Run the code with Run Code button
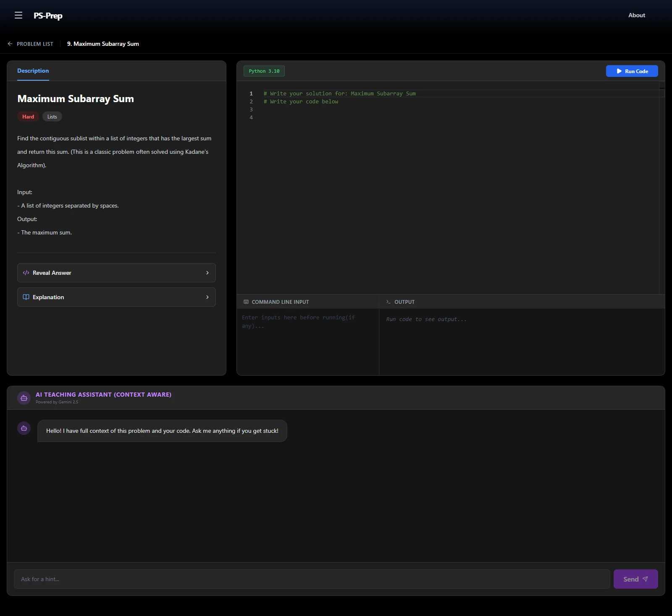The image size is (672, 616). point(632,71)
